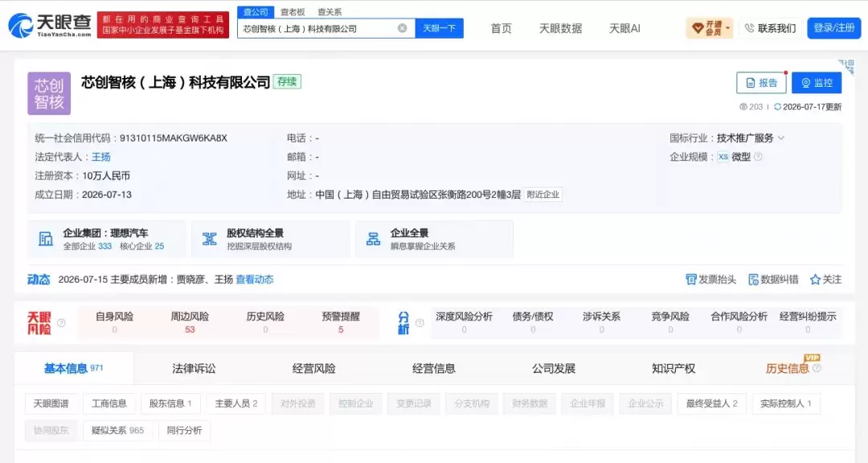The height and width of the screenshot is (463, 868).
Task: Click the refresh icon next to update date
Action: coord(777,107)
